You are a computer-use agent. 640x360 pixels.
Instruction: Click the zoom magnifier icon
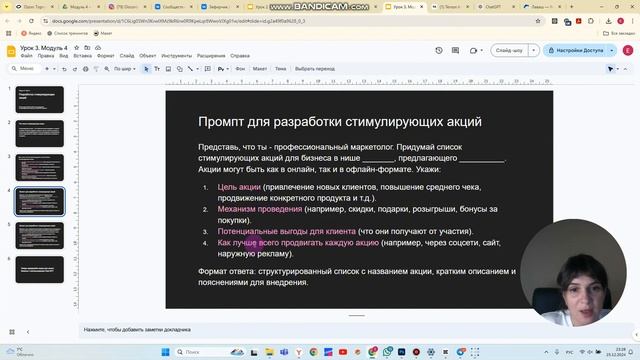(107, 69)
